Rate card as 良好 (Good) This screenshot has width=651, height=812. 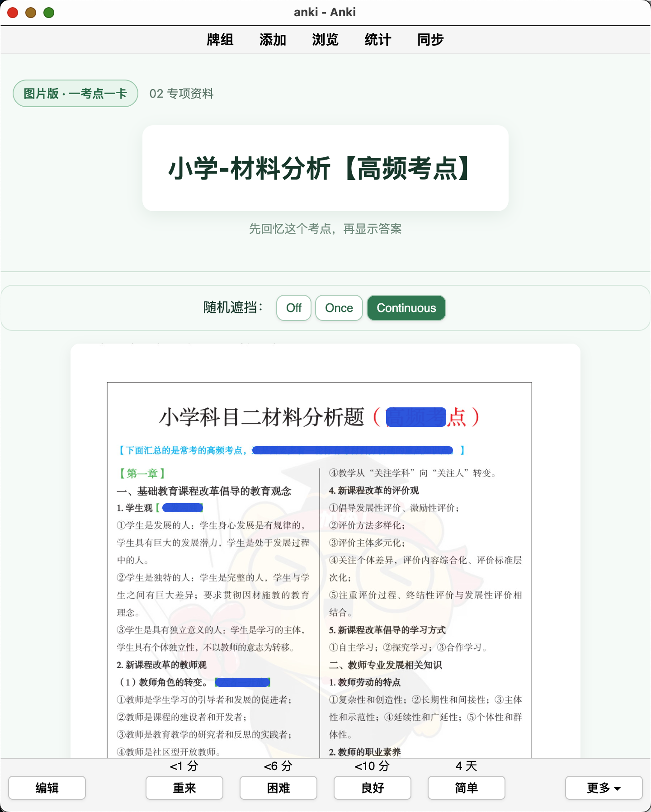[x=373, y=788]
